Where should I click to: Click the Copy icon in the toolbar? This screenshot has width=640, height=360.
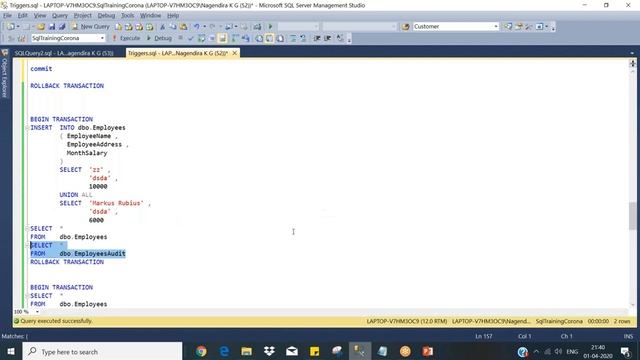coord(173,27)
